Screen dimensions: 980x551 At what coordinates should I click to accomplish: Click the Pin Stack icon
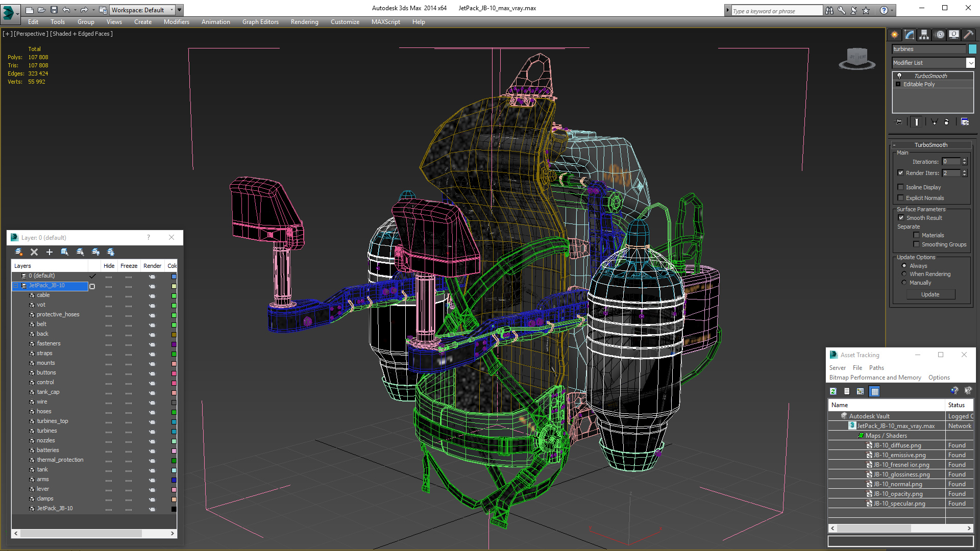point(899,122)
